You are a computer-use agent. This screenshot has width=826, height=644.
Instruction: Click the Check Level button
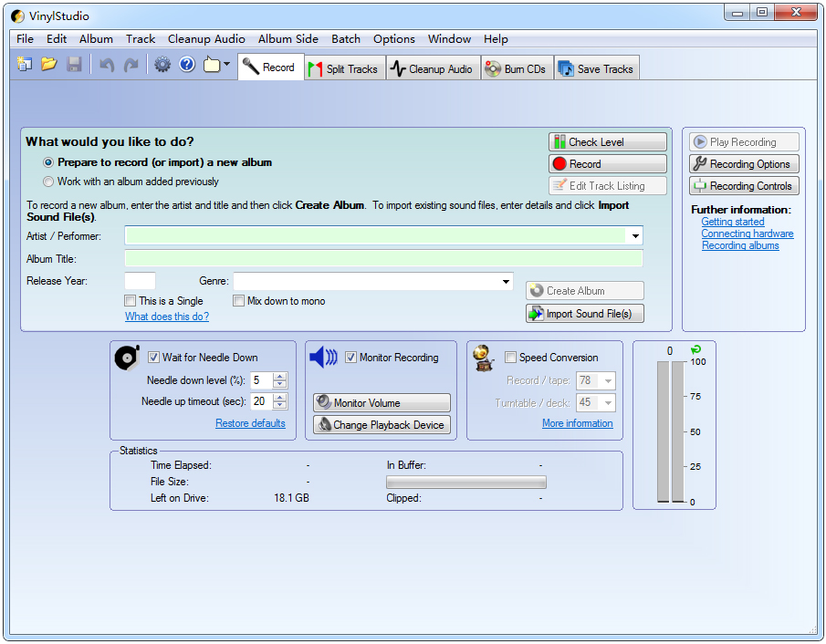(607, 142)
